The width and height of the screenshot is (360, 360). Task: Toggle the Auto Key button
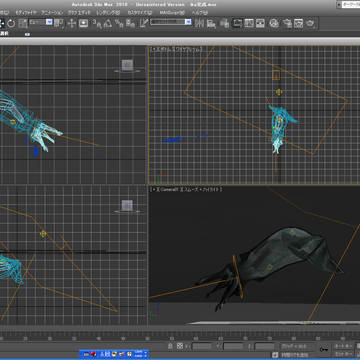coord(343,346)
